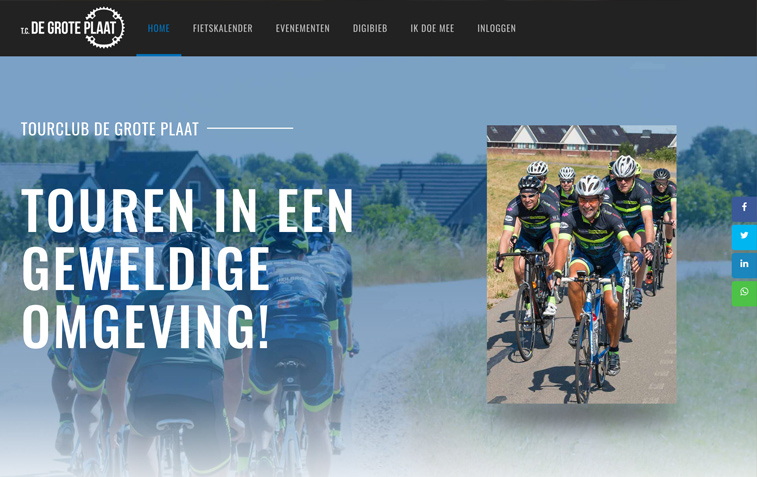
Task: Click the background riders' white bike saddle
Action: pos(174,424)
